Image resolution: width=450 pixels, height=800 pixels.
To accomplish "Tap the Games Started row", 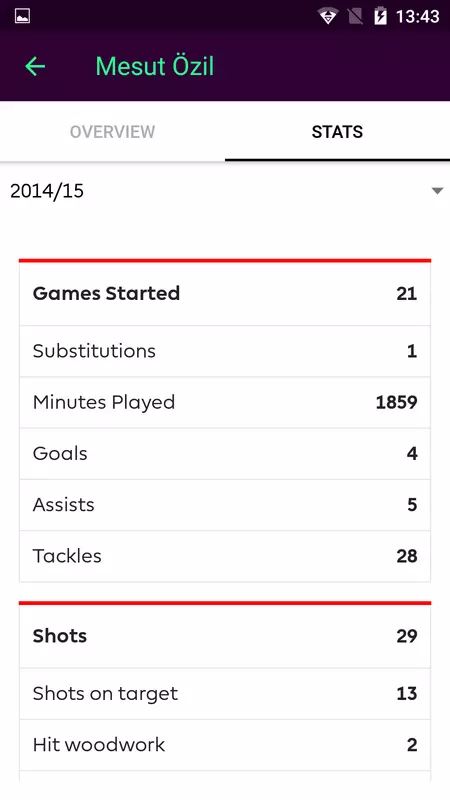I will 225,293.
